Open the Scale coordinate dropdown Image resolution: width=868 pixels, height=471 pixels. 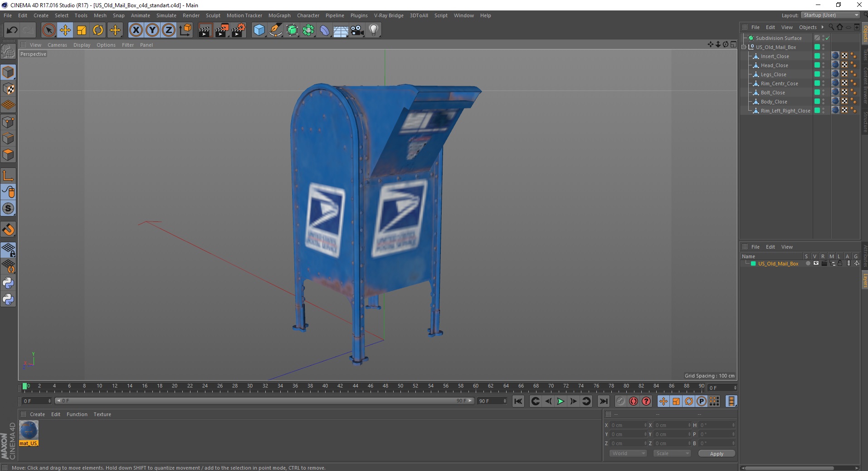672,453
